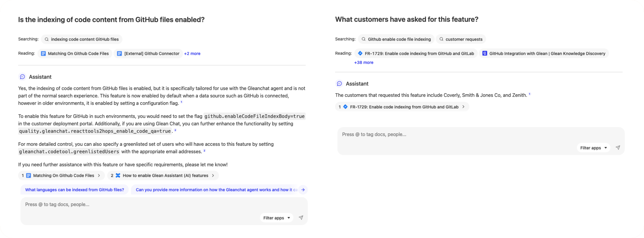Screen dimensions: 644x238
Task: Click the GitHub icon on the Glean Knowledge Discovery source
Action: point(485,53)
